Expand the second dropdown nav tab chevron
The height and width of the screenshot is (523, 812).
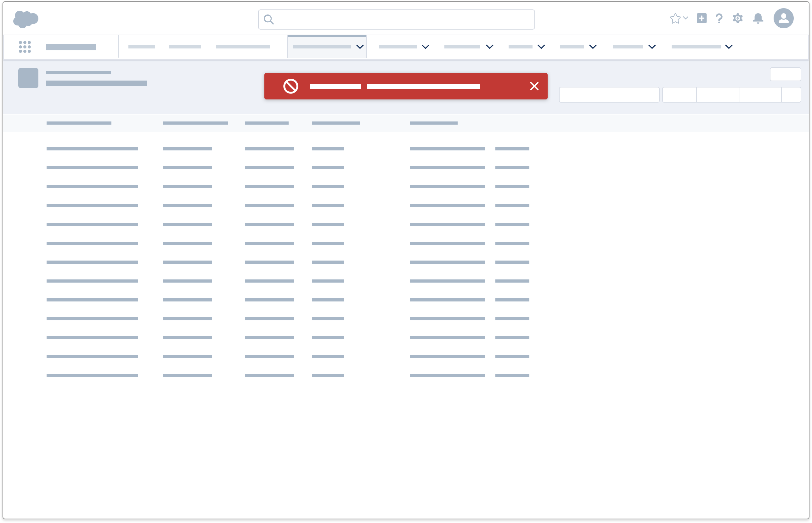coord(425,47)
